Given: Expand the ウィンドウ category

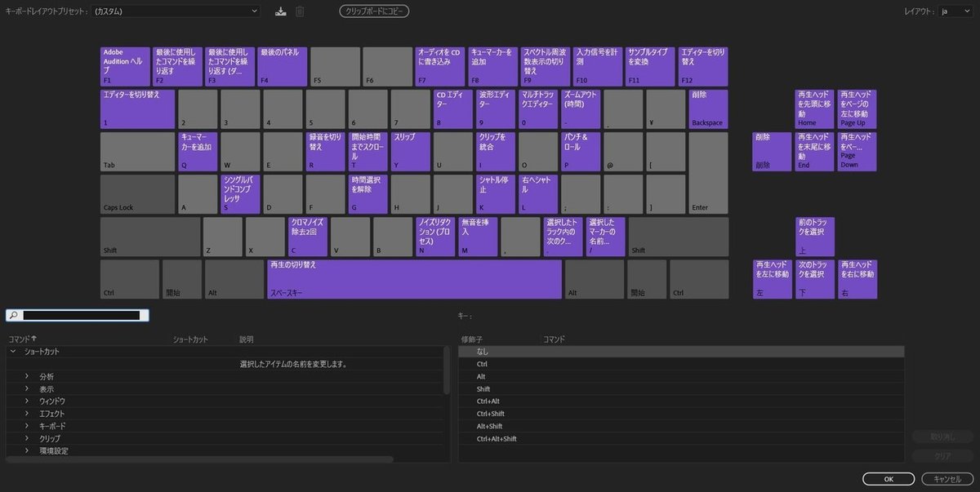Looking at the screenshot, I should point(28,401).
